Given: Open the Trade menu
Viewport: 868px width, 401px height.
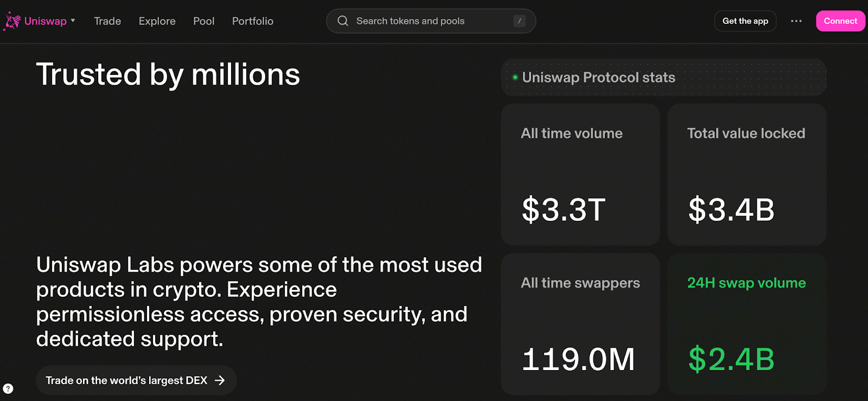Looking at the screenshot, I should [x=107, y=21].
